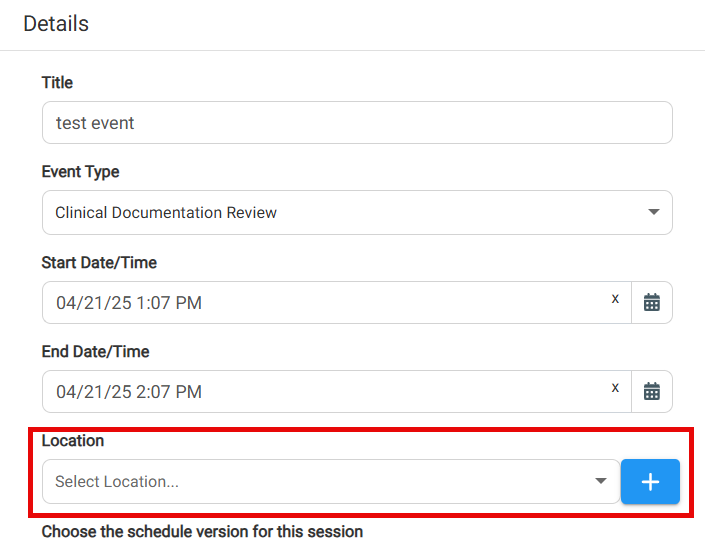705x547 pixels.
Task: Open the Clinical Documentation Review dropdown
Action: coord(357,212)
